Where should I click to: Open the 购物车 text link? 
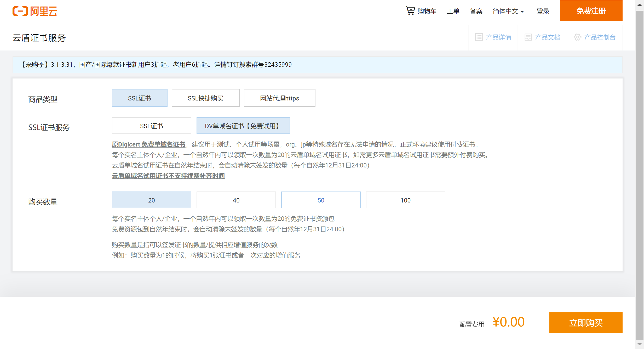point(427,11)
